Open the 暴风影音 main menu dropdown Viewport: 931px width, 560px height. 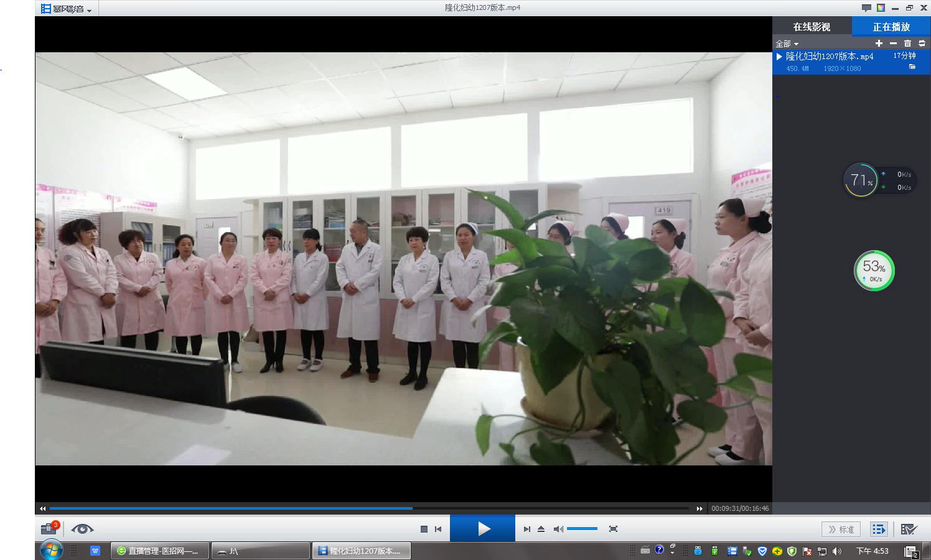(x=67, y=9)
